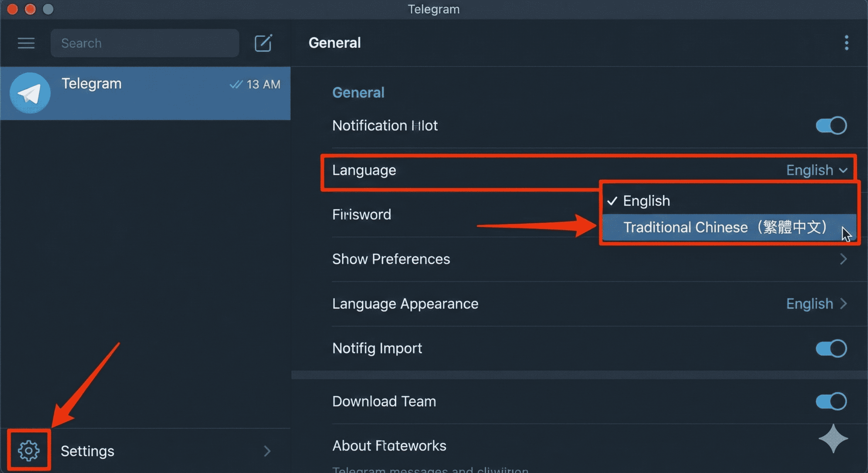This screenshot has height=473, width=868.
Task: Open the hamburger menu
Action: coord(26,43)
